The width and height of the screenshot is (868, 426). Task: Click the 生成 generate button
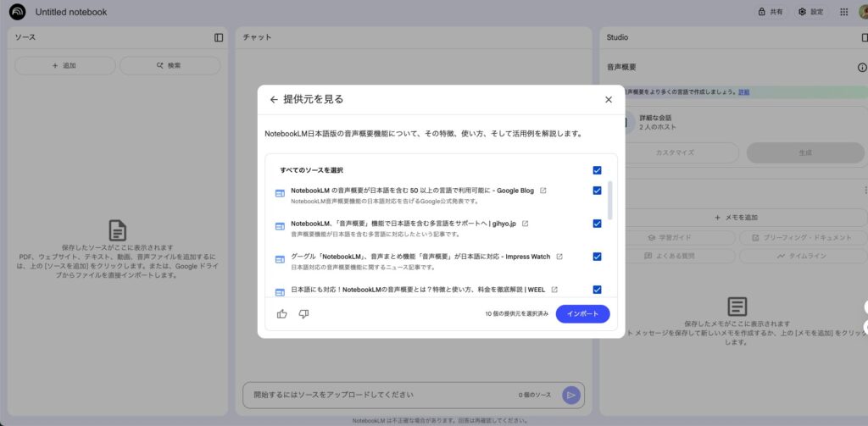[x=805, y=152]
